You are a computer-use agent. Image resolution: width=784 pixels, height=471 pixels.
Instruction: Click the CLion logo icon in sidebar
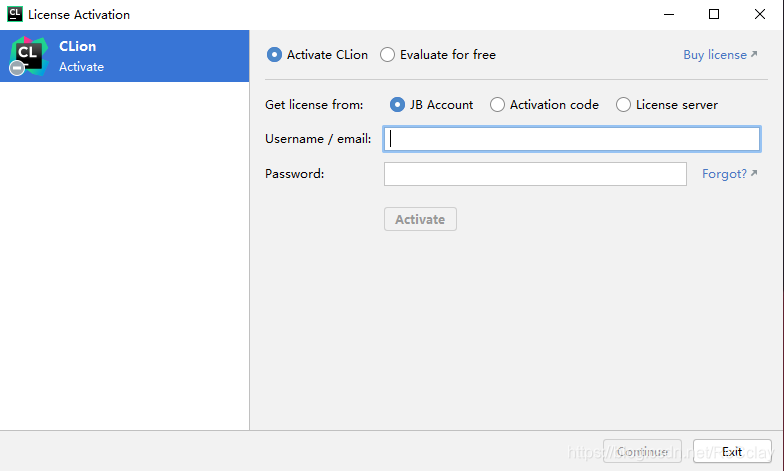pos(28,56)
